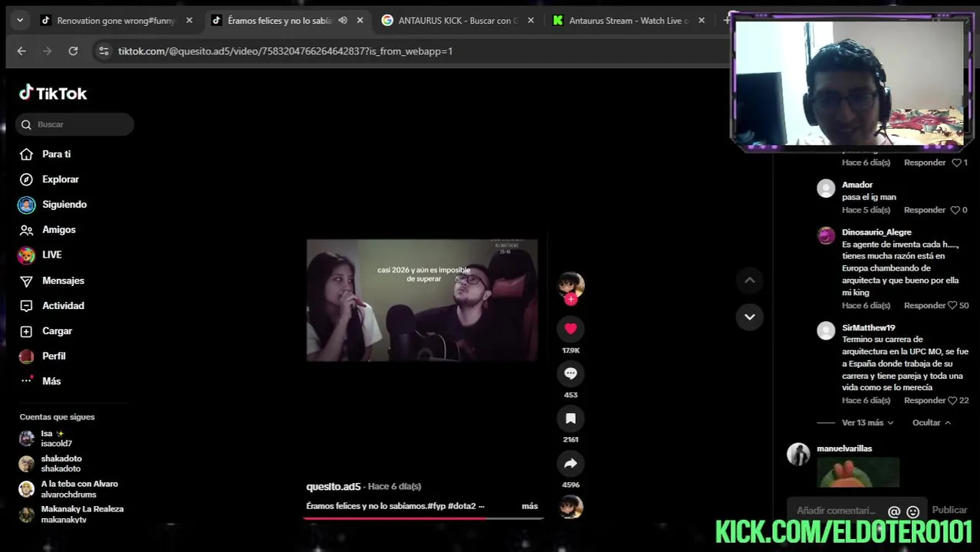
Task: Go to next video with down arrow
Action: (750, 317)
